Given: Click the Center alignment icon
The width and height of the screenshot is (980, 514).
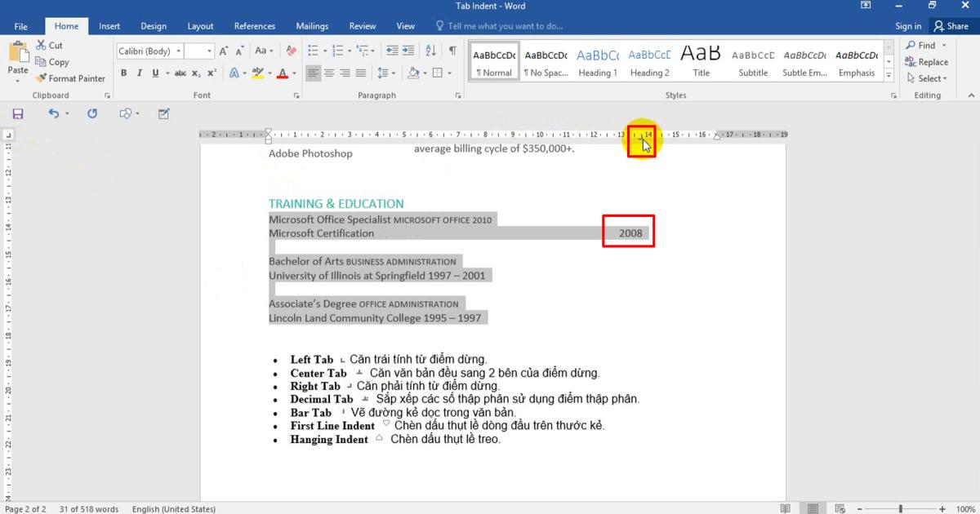Looking at the screenshot, I should click(x=329, y=73).
